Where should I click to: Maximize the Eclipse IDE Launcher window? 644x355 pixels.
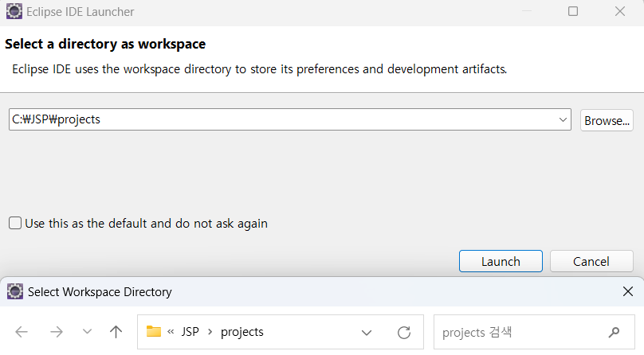coord(573,11)
